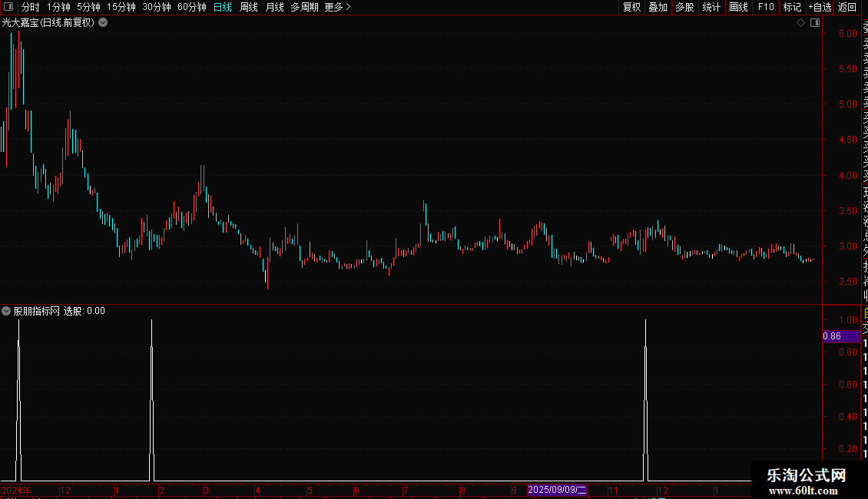This screenshot has height=499, width=868.
Task: Open the 多周期 multi-period view
Action: [x=304, y=7]
